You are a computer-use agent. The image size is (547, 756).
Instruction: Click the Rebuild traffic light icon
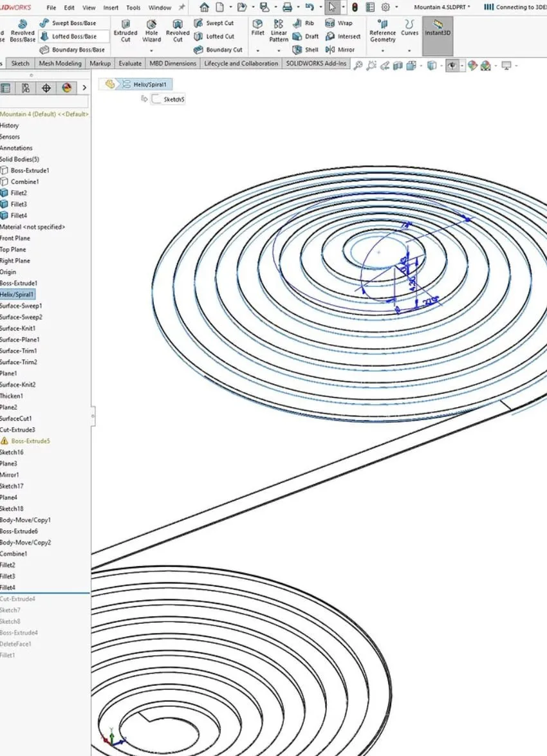click(355, 7)
